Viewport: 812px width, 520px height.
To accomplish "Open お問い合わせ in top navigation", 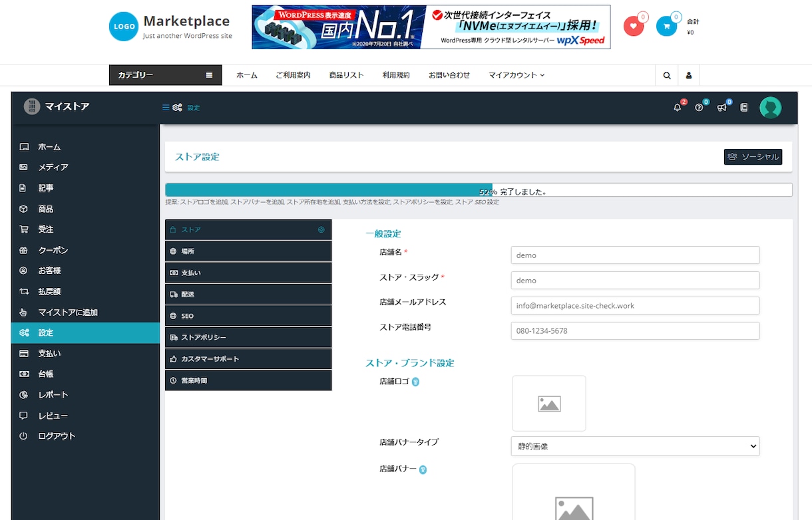I will coord(449,75).
